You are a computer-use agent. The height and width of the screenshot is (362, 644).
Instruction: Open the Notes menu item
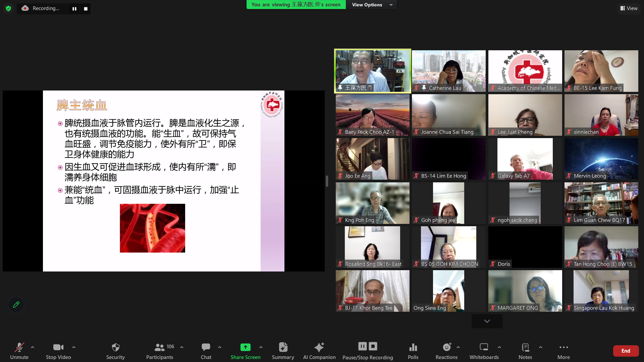[x=525, y=351]
